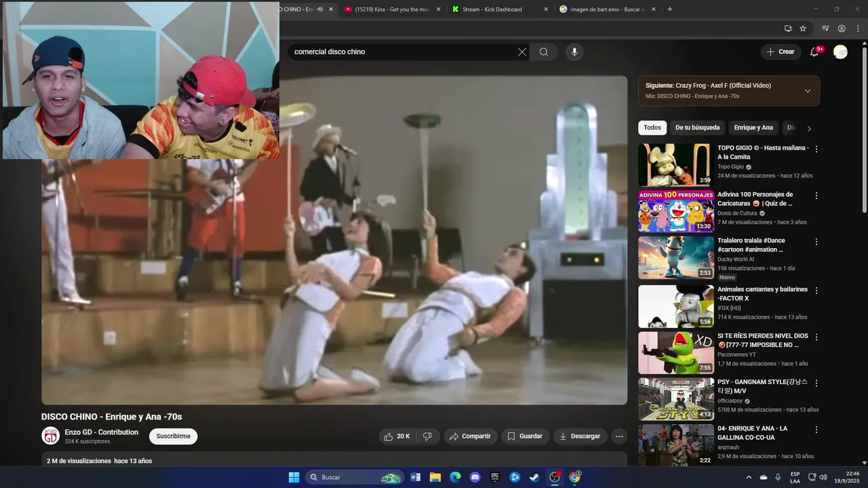The height and width of the screenshot is (488, 868).
Task: Click the Enzo GD channel avatar
Action: pyautogui.click(x=51, y=436)
